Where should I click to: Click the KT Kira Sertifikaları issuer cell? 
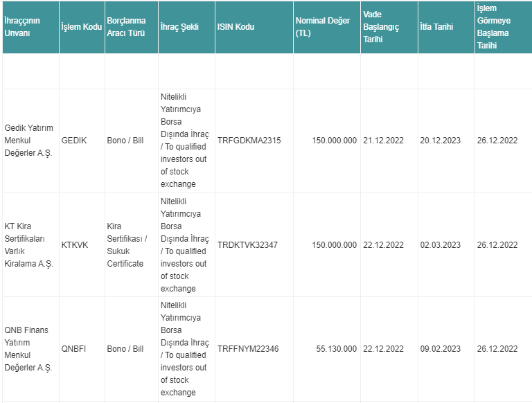29,245
